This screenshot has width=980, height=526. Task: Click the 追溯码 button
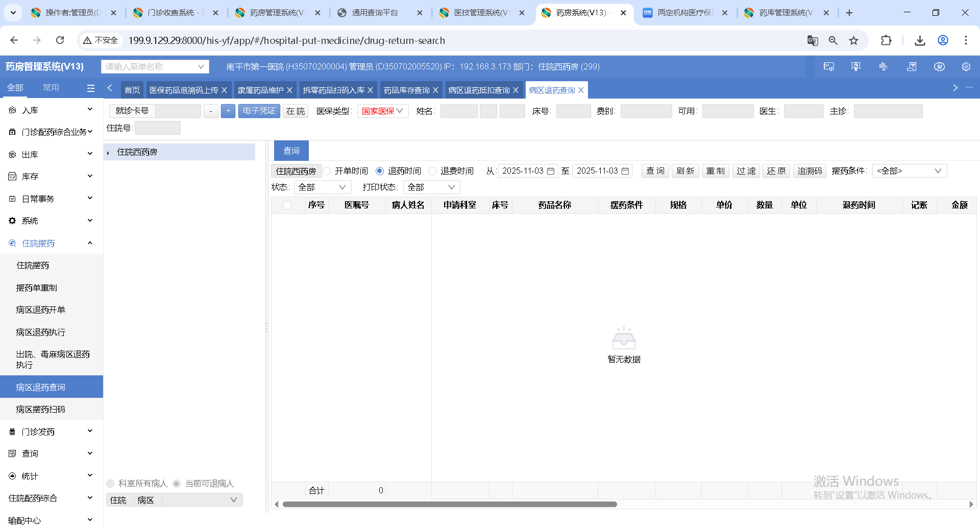tap(810, 171)
